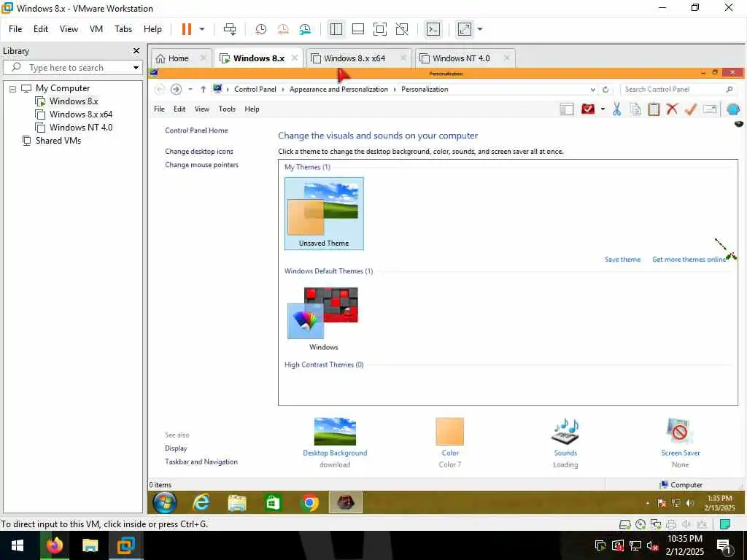Click the Send Ctrl+Alt+Del toolbar icon
This screenshot has height=560, width=747.
tap(230, 29)
